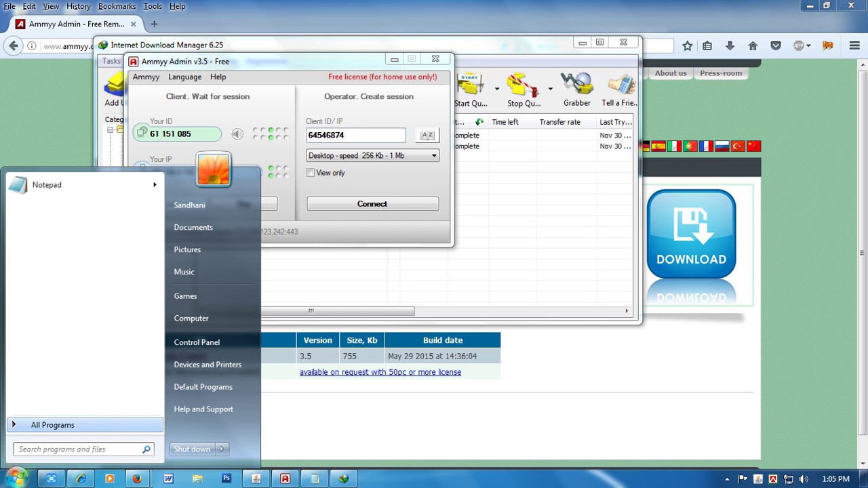Collapse the IDM Categories tree node
This screenshot has width=868, height=488.
coord(110,129)
